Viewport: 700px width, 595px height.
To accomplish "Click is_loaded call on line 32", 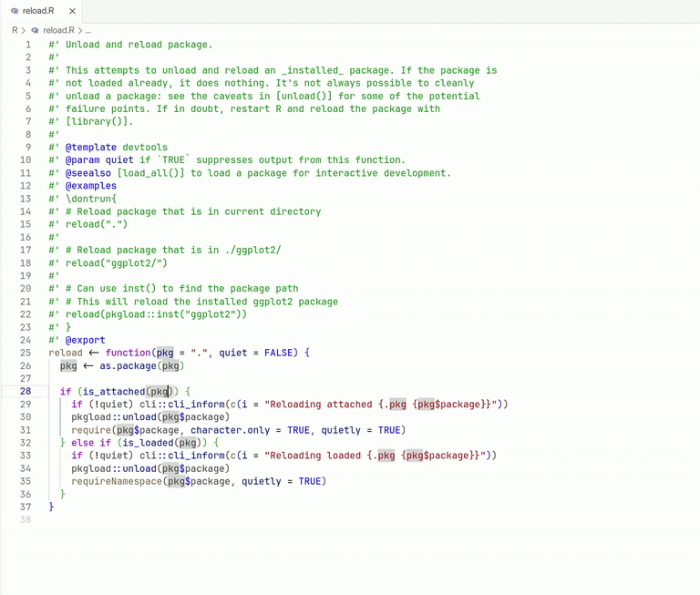I will pyautogui.click(x=148, y=443).
